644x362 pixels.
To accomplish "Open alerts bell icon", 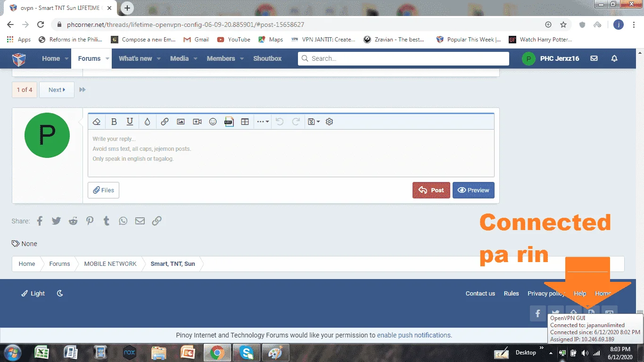I will coord(614,58).
